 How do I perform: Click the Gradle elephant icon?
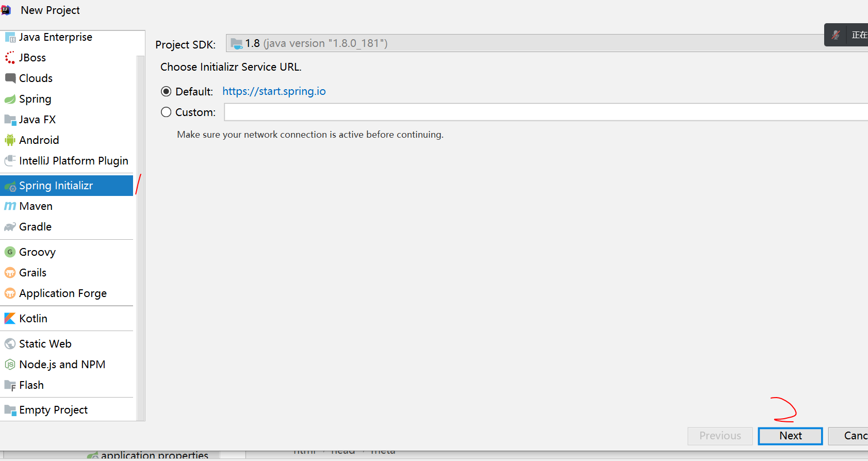[10, 227]
